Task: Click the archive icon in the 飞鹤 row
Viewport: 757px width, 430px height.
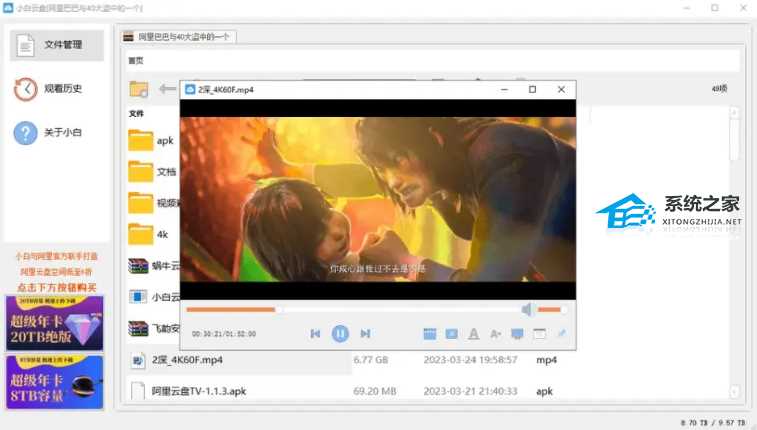Action: (138, 329)
